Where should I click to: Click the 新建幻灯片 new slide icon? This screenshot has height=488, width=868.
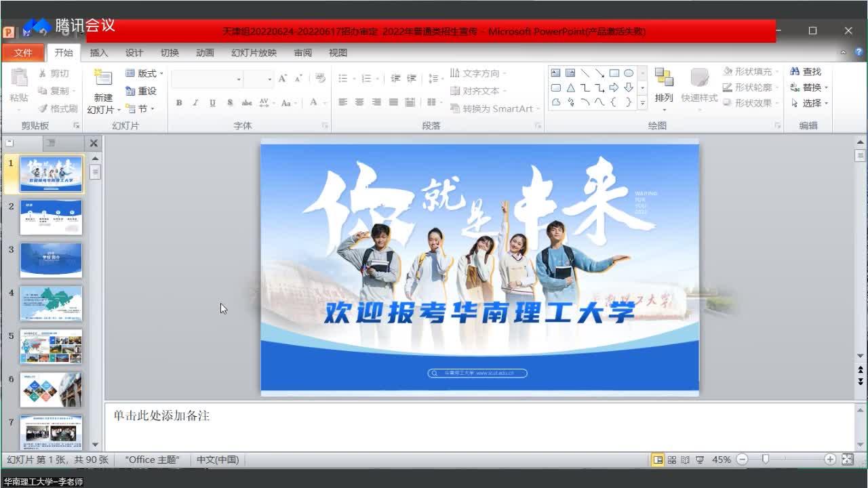point(103,77)
